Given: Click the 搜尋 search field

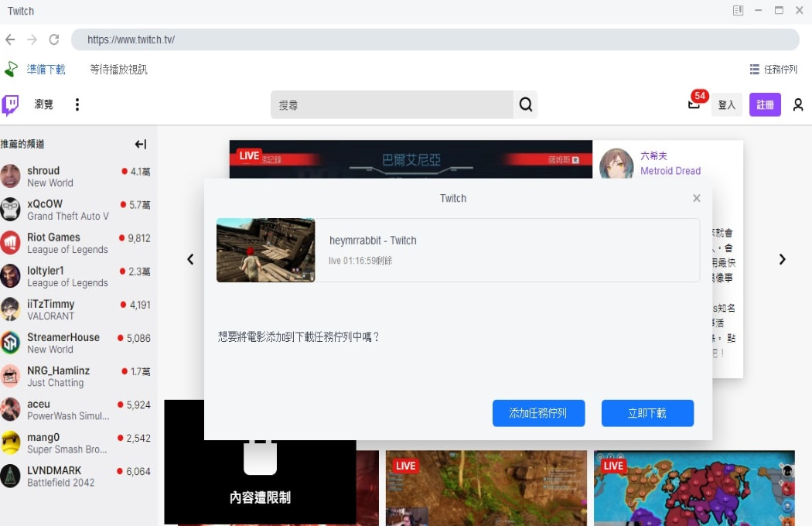Looking at the screenshot, I should tap(392, 104).
